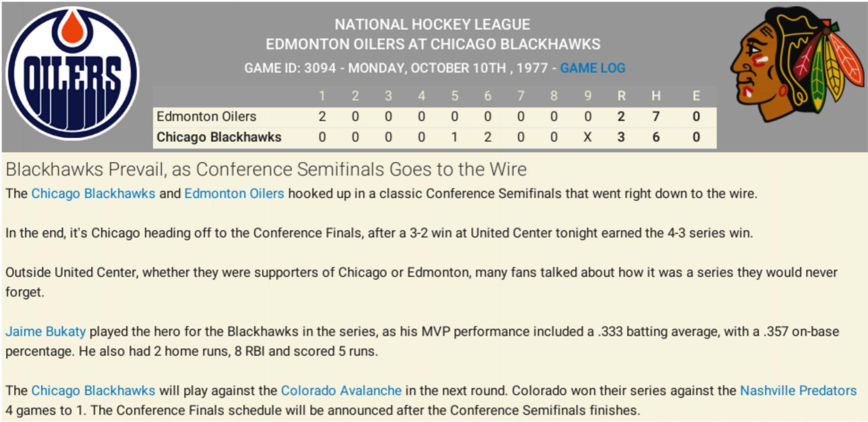Follow the Edmonton Oilers link in the recap
The width and height of the screenshot is (868, 422).
tap(234, 194)
